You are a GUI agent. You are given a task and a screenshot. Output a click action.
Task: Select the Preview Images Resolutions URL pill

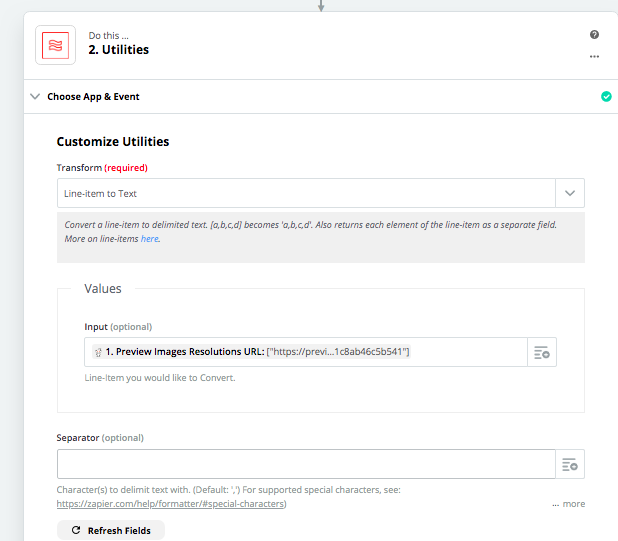point(251,351)
